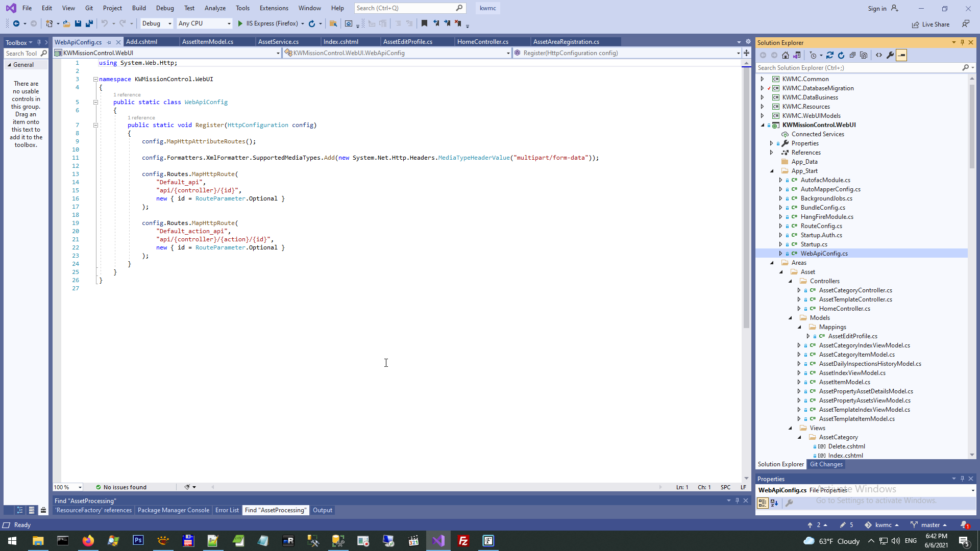
Task: Toggle Preview Selected Items in Solution Explorer
Action: (901, 55)
